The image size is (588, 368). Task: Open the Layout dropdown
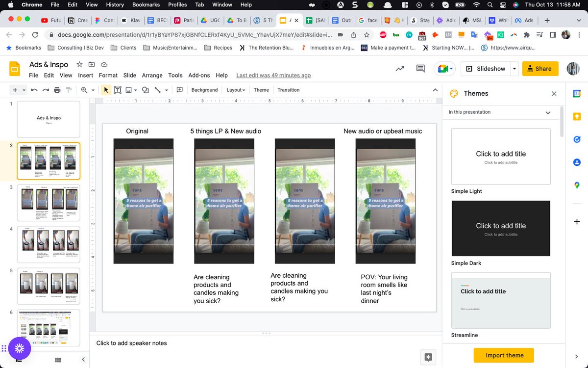(236, 90)
